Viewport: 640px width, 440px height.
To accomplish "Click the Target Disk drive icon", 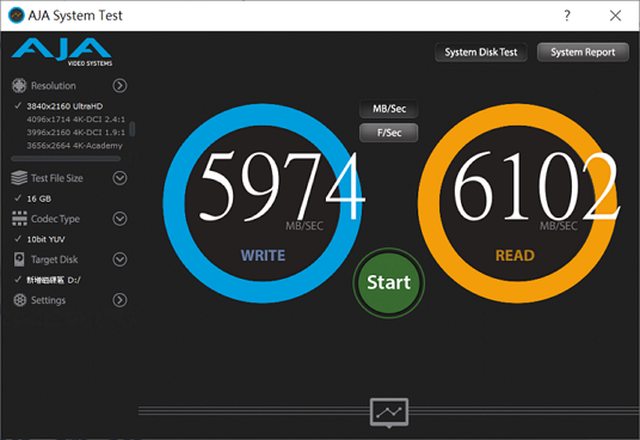I will (18, 260).
